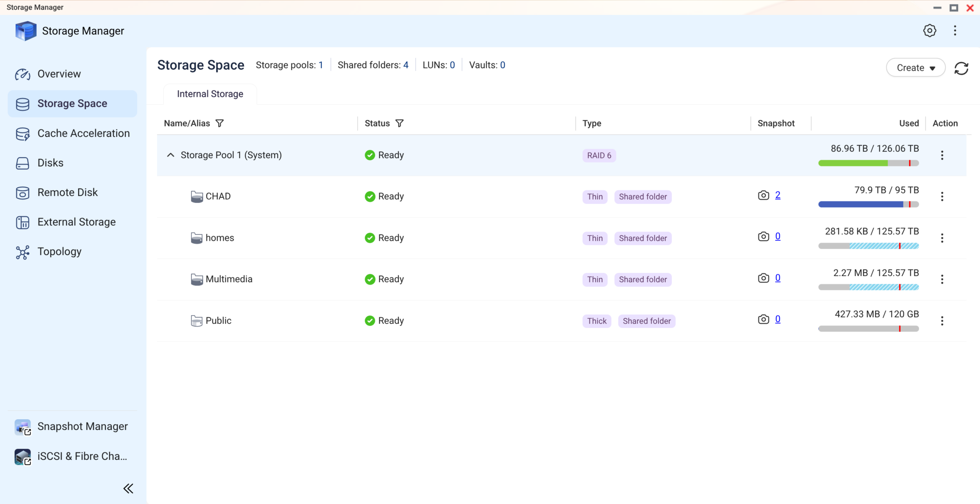Image resolution: width=980 pixels, height=504 pixels.
Task: Click the RAID 6 type badge
Action: pos(599,155)
